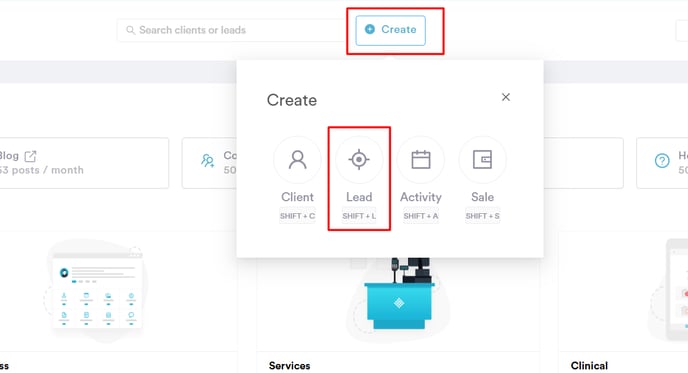
Task: Open the Clinical device illustration
Action: pyautogui.click(x=669, y=290)
